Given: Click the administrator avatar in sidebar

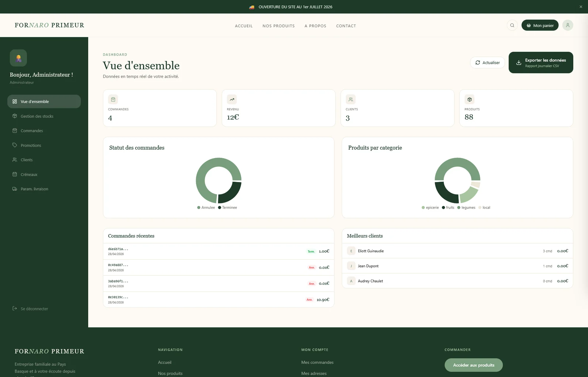Looking at the screenshot, I should point(18,58).
